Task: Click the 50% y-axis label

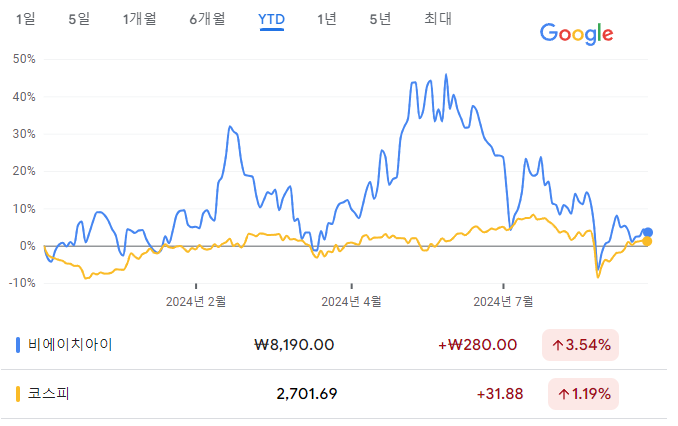Action: click(x=24, y=59)
